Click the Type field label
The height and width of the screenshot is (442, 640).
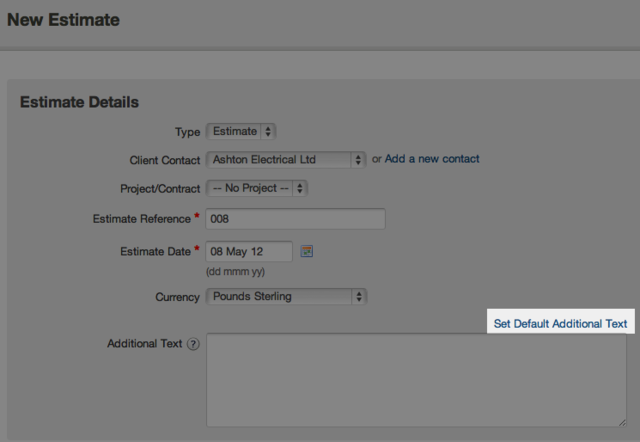click(x=187, y=131)
